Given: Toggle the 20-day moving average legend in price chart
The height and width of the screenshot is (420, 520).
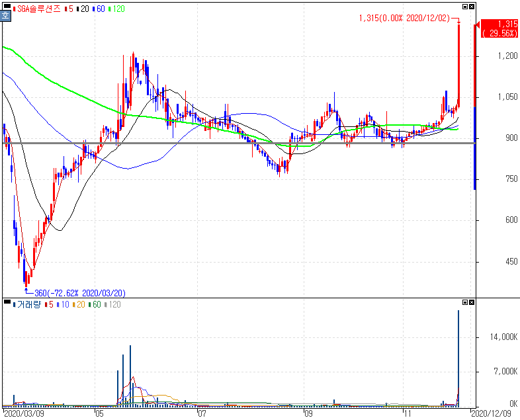Looking at the screenshot, I should click(83, 9).
